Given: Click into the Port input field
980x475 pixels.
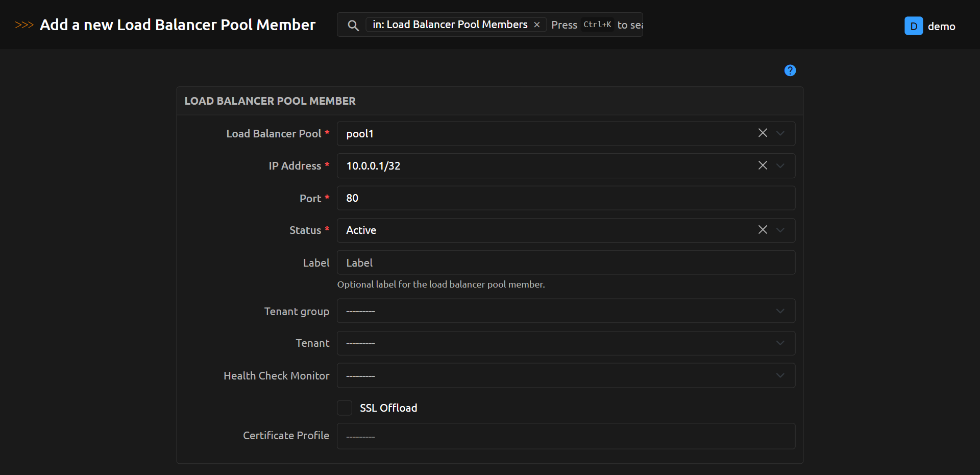Looking at the screenshot, I should click(x=566, y=198).
